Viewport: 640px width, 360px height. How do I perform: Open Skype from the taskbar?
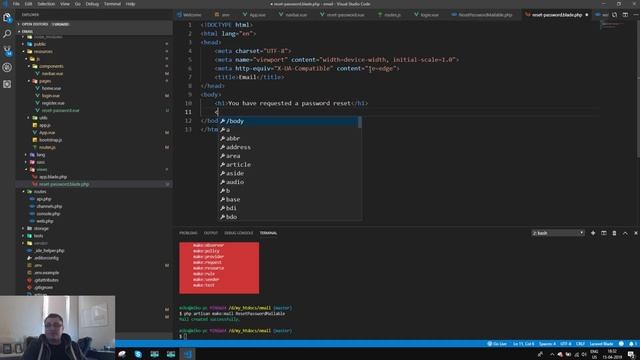(138, 354)
